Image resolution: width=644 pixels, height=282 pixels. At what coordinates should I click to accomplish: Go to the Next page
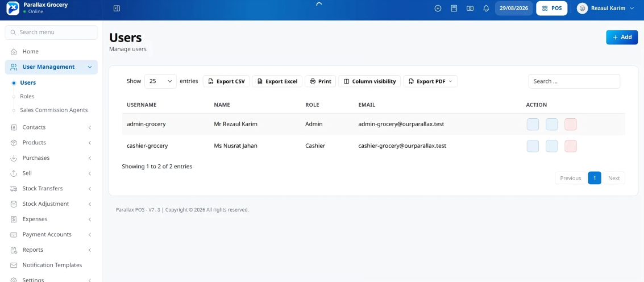click(x=614, y=178)
